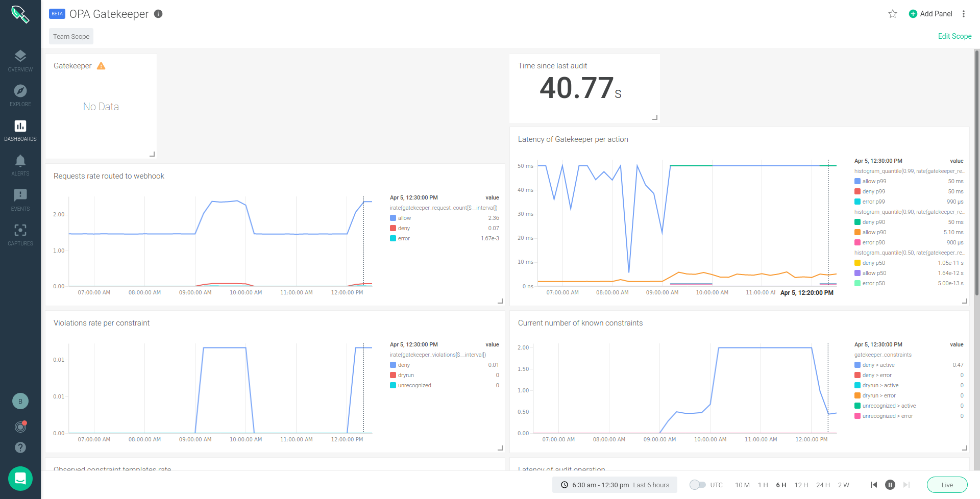
Task: Open the three-dot dashboard options menu
Action: pos(964,14)
